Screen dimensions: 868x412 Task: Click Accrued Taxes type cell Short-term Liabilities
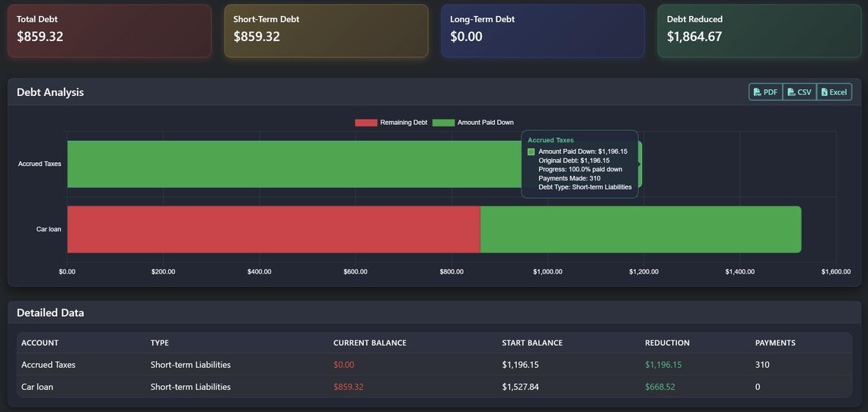tap(190, 365)
